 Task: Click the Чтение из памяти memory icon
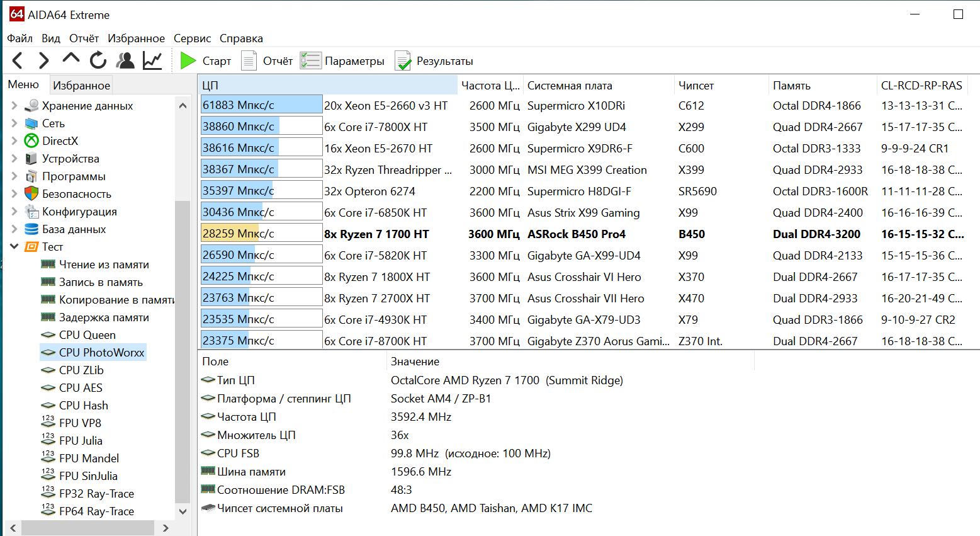click(48, 265)
